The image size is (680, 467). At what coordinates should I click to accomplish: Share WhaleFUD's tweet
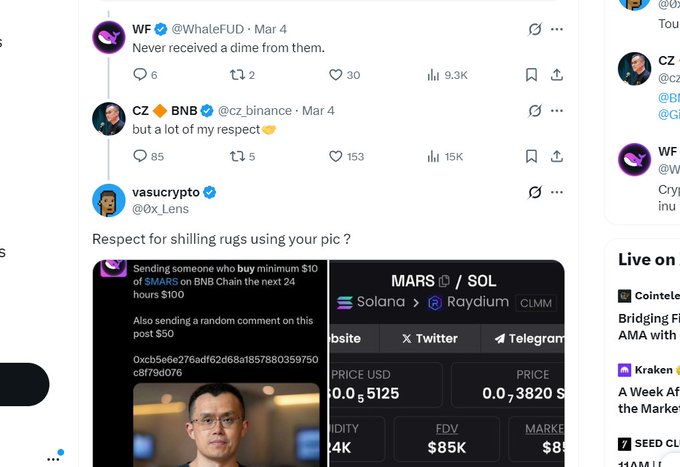click(557, 74)
